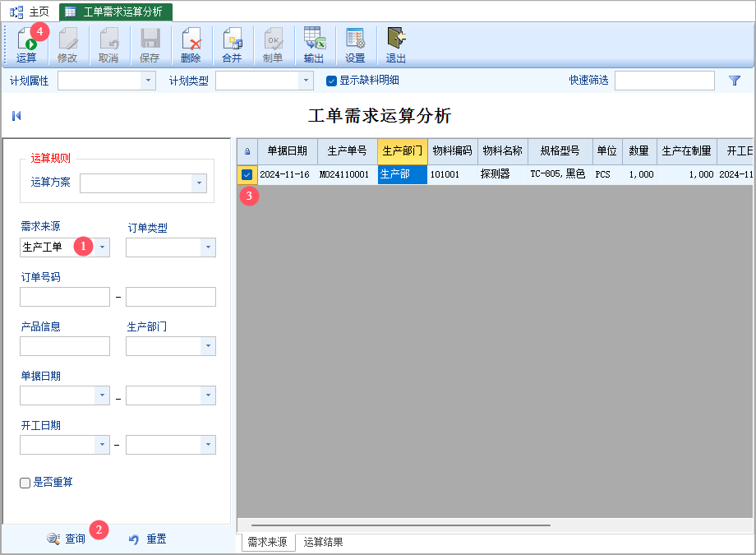
Task: Click the 2024-11-16 date cell
Action: 288,174
